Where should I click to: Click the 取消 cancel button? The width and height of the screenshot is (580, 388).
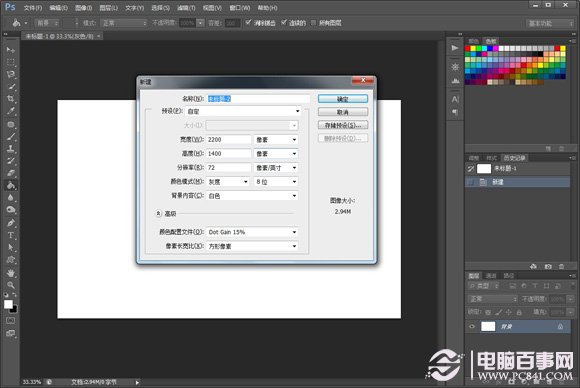tap(343, 112)
